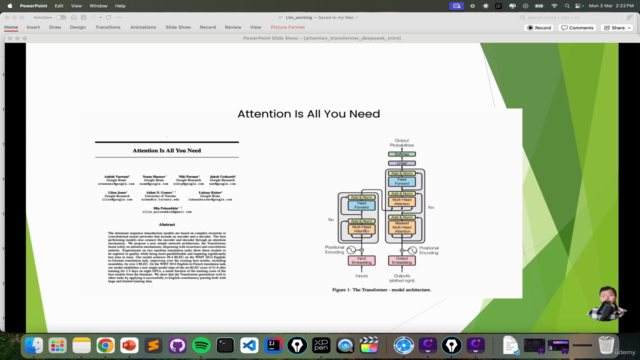Open the Picture Format ribbon tab
This screenshot has height=360, width=640.
coord(288,27)
